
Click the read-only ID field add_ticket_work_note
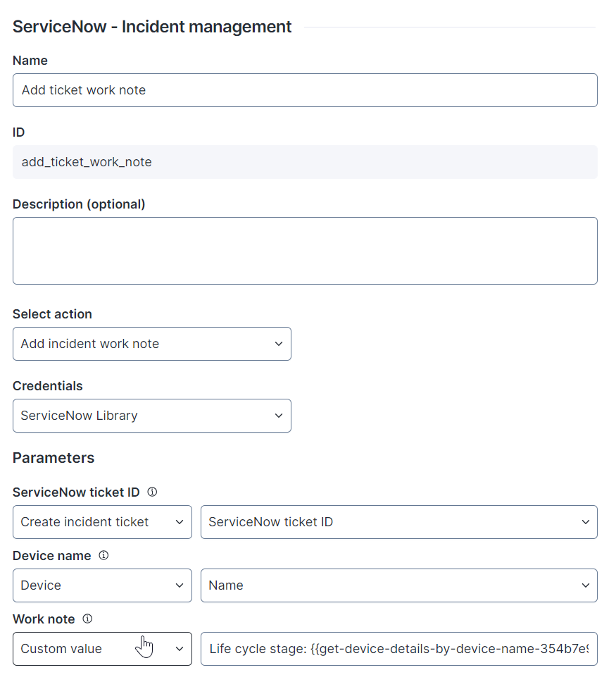click(305, 162)
